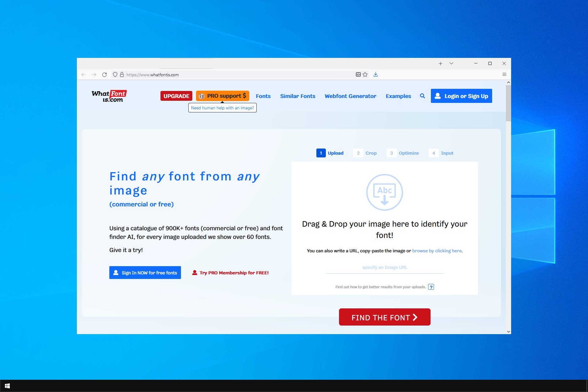Expand the list all tabs chevron
Screen dimensions: 588x392
point(451,63)
